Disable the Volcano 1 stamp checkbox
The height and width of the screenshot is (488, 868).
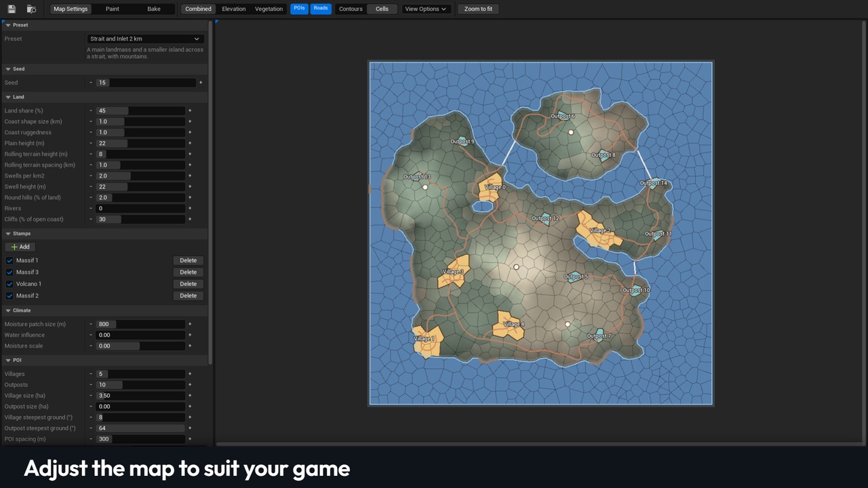point(9,284)
